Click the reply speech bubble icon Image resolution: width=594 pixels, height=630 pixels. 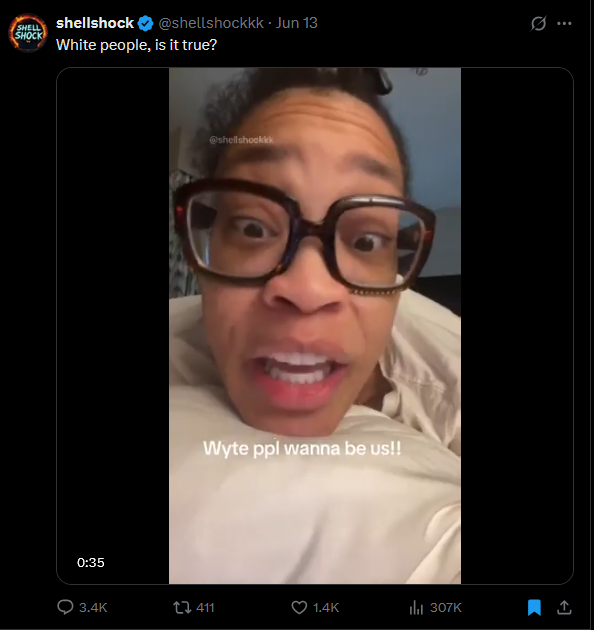pyautogui.click(x=65, y=607)
